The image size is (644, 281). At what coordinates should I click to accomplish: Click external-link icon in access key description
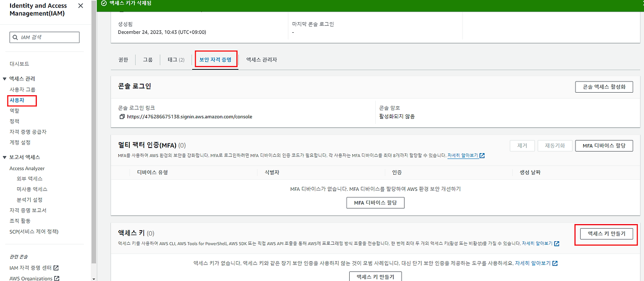556,243
